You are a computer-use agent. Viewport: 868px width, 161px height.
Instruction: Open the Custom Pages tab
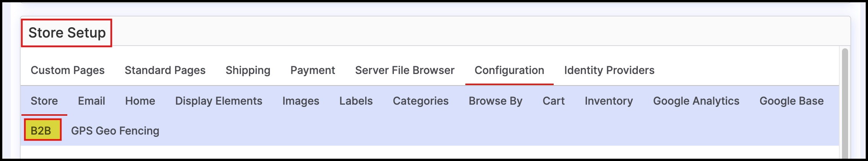coord(68,70)
